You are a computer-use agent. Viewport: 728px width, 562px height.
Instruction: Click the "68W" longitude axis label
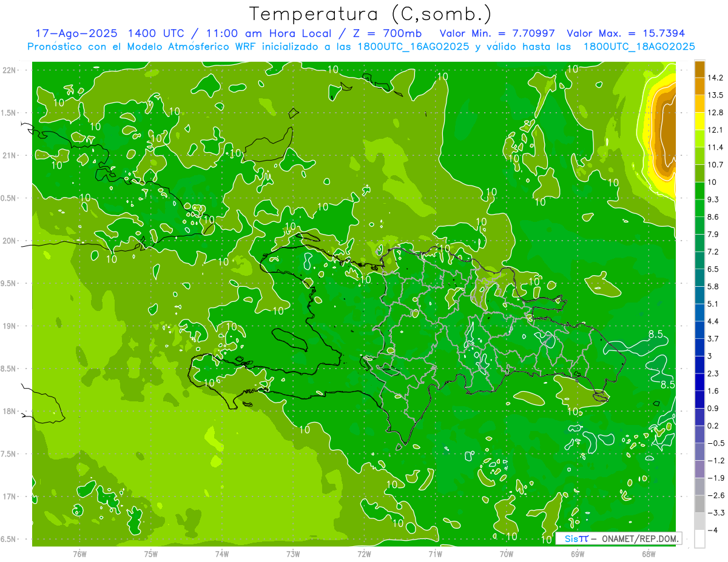coord(649,554)
